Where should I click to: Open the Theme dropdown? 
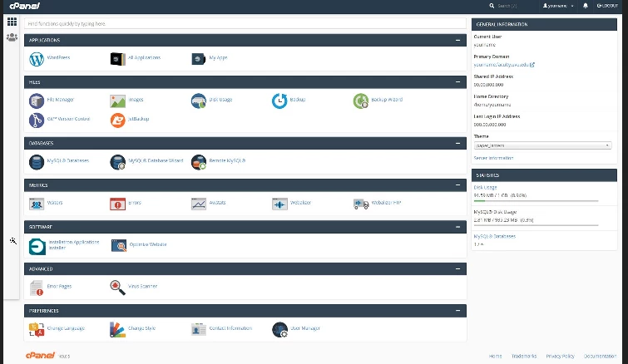542,145
